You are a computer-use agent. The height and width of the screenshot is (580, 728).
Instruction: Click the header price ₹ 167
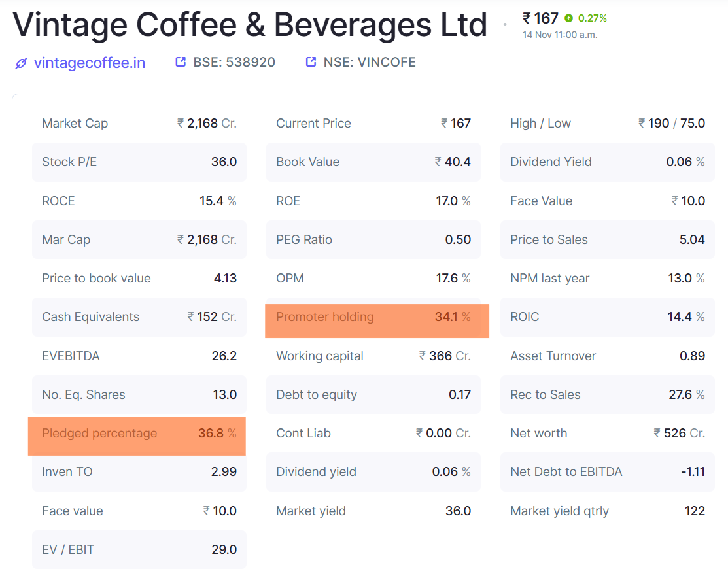pos(540,18)
